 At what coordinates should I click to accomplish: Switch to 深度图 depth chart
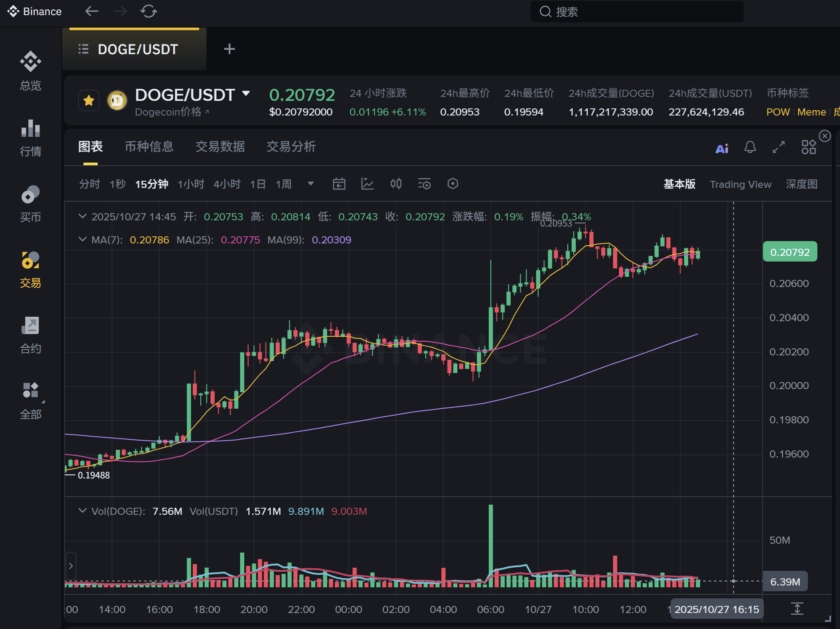coord(802,184)
